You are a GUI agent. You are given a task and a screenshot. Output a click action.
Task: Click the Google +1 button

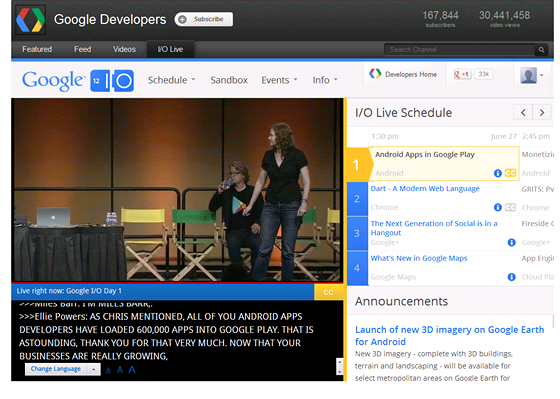(x=462, y=74)
